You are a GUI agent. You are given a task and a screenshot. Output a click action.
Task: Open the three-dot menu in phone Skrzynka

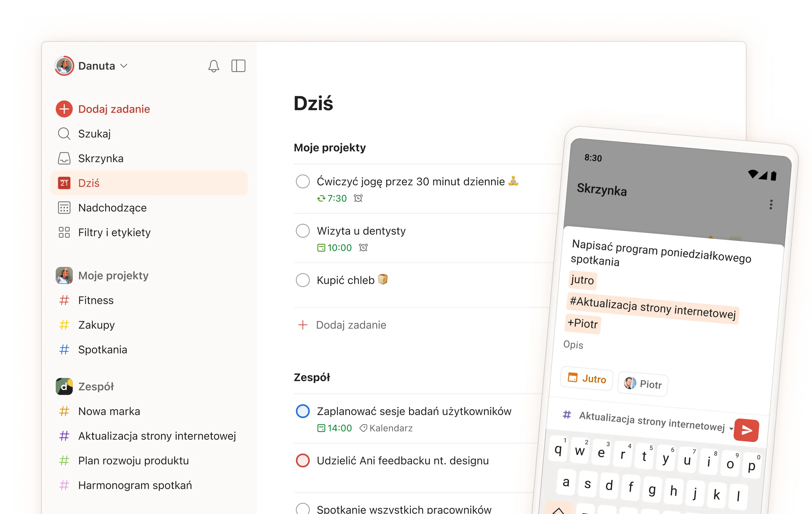[771, 205]
